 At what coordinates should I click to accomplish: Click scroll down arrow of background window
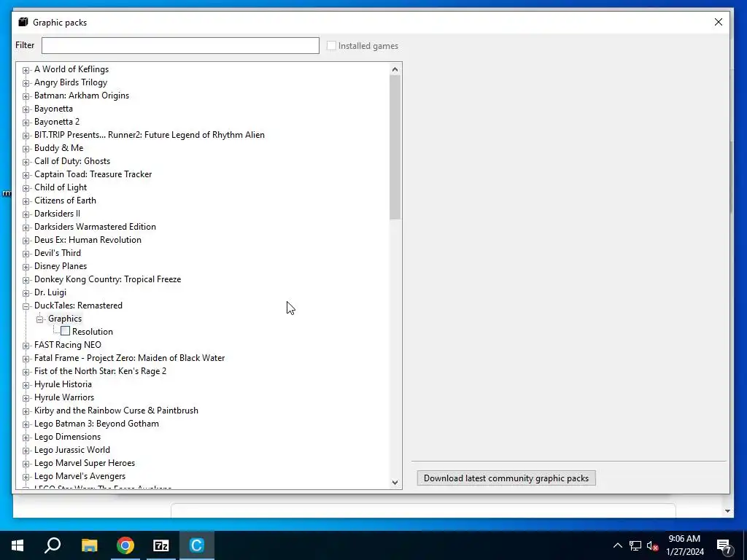tap(727, 511)
